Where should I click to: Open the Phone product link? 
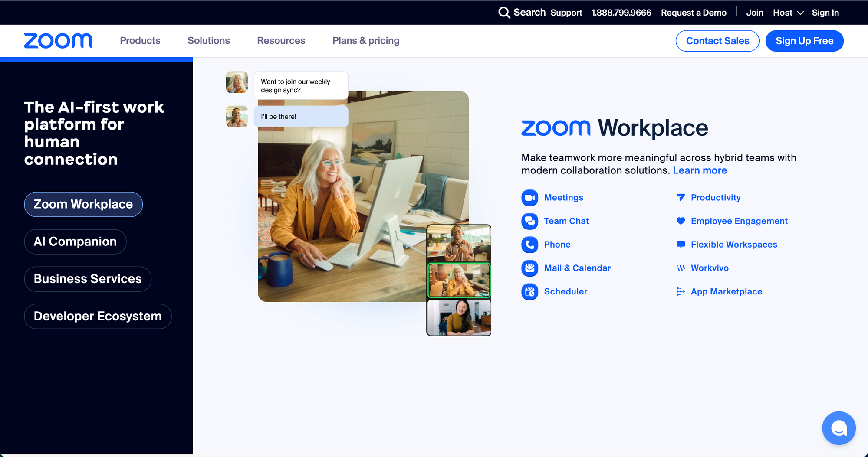[557, 245]
